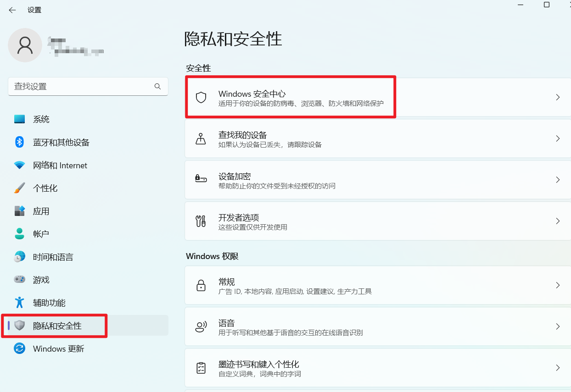571x392 pixels.
Task: Click the 帐户 person icon
Action: (x=19, y=234)
